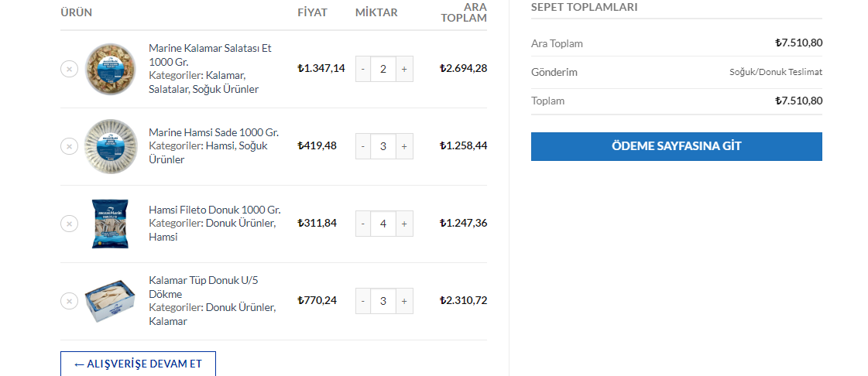868x376 pixels.
Task: Remove Marine Kalamar Salatası from cart
Action: [69, 69]
